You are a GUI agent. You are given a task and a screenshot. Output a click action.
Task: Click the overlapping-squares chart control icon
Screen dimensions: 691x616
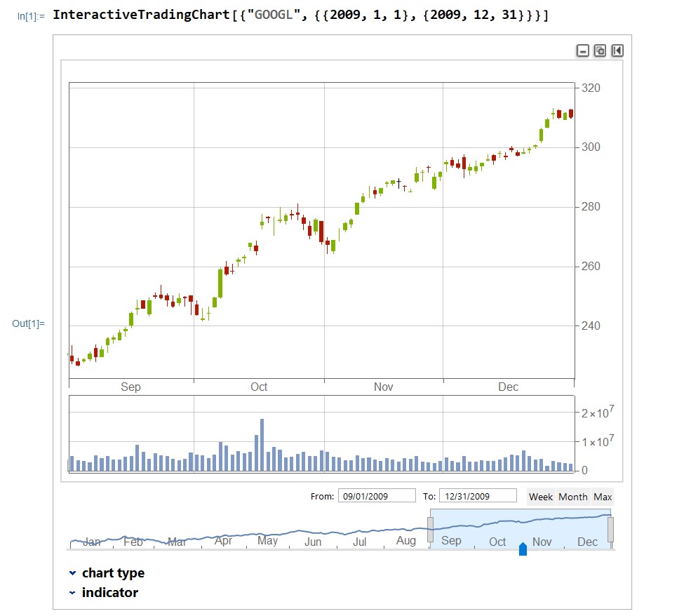[x=599, y=51]
